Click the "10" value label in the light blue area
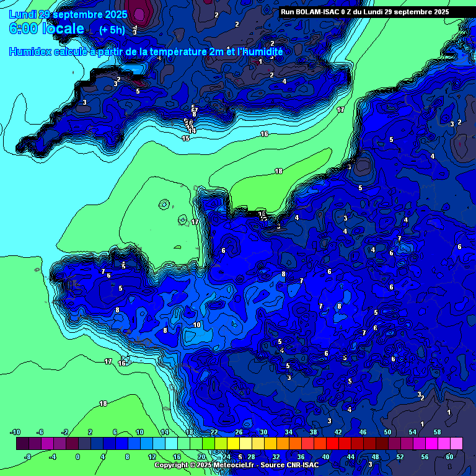Screen dimensions: 476x476 coord(196,325)
